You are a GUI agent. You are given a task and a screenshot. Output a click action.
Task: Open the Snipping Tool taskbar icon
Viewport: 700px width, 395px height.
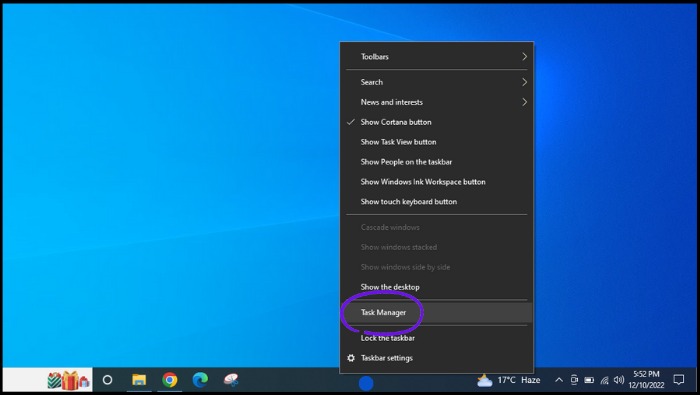pos(231,380)
